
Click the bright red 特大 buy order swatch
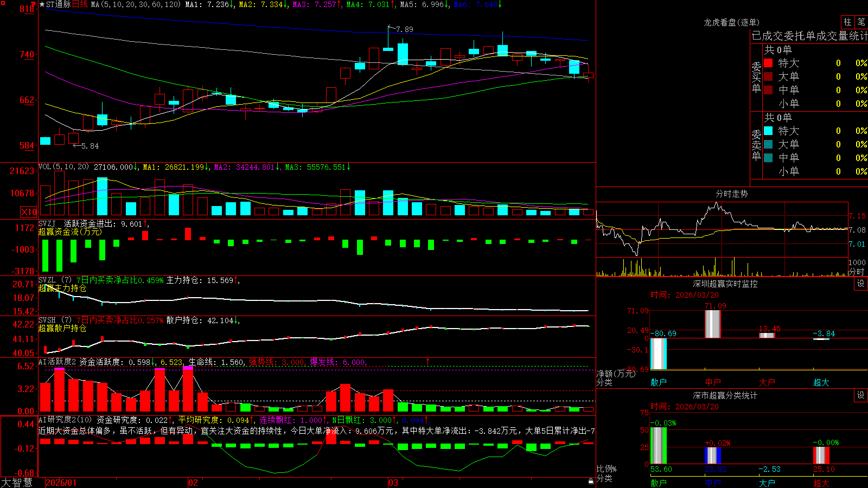click(768, 63)
